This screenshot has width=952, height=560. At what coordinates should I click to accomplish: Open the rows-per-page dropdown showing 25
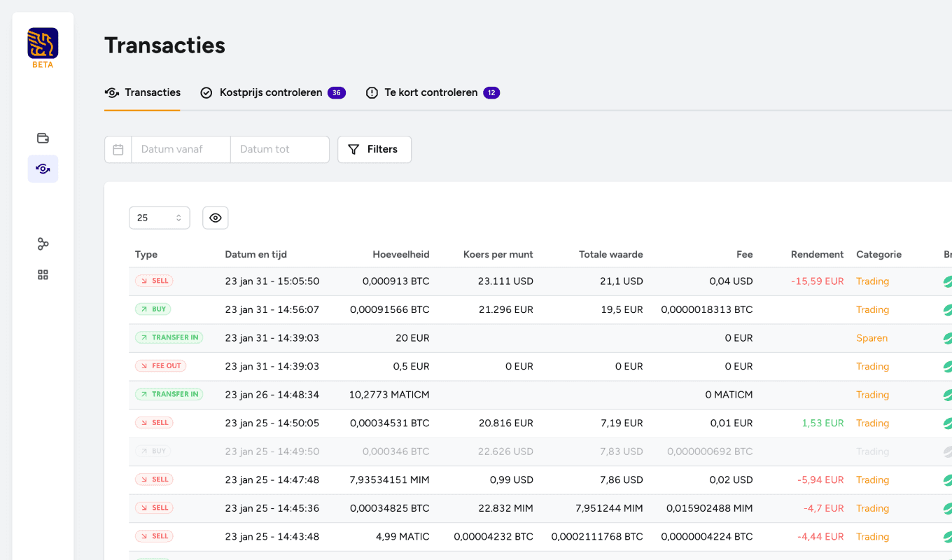pos(160,218)
